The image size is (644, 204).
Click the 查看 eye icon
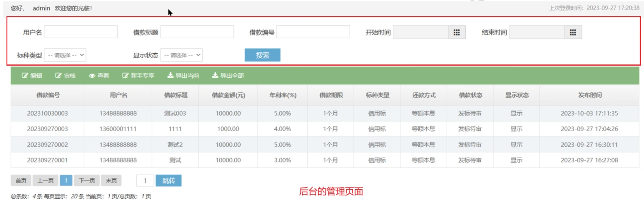[92, 76]
